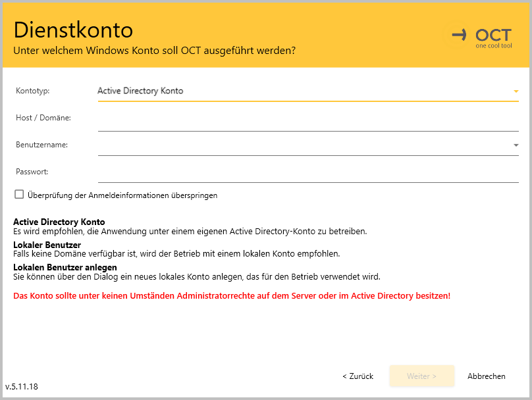Click the red administrator rights warning text

click(232, 296)
